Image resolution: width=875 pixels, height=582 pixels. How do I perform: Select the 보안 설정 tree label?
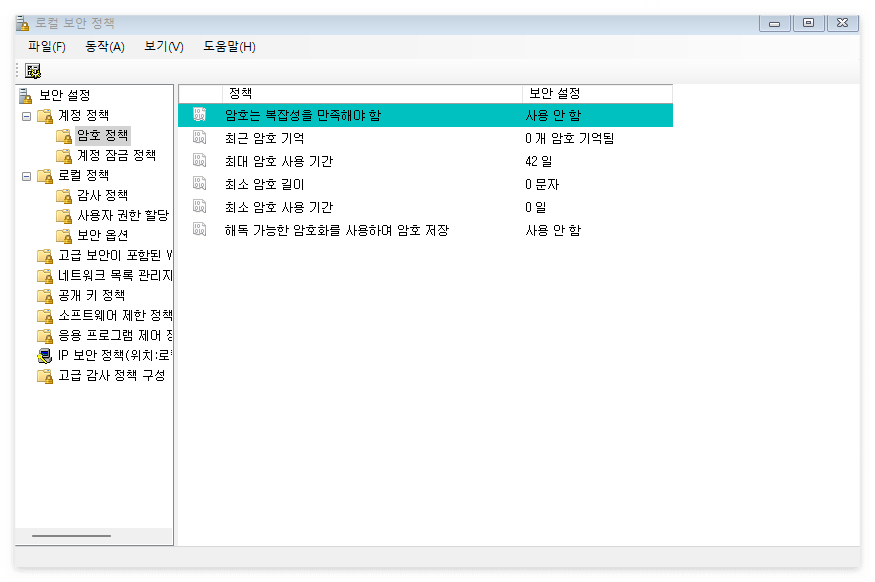click(x=65, y=95)
